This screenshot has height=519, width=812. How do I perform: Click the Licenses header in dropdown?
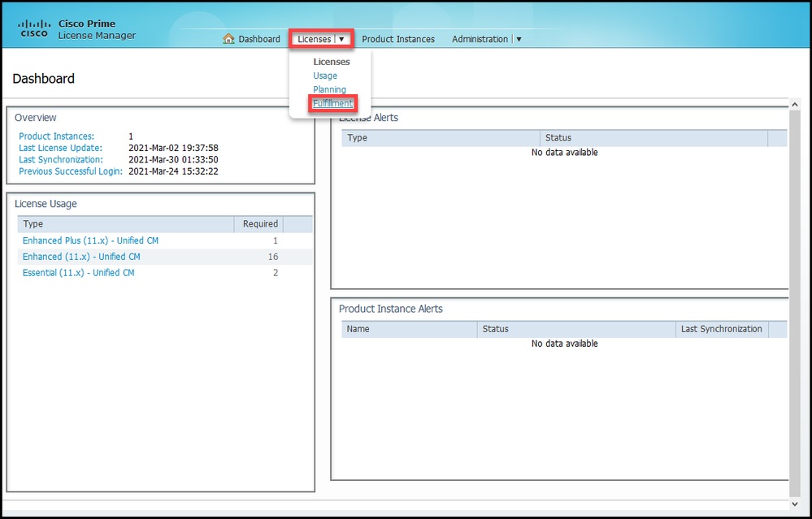pos(332,62)
